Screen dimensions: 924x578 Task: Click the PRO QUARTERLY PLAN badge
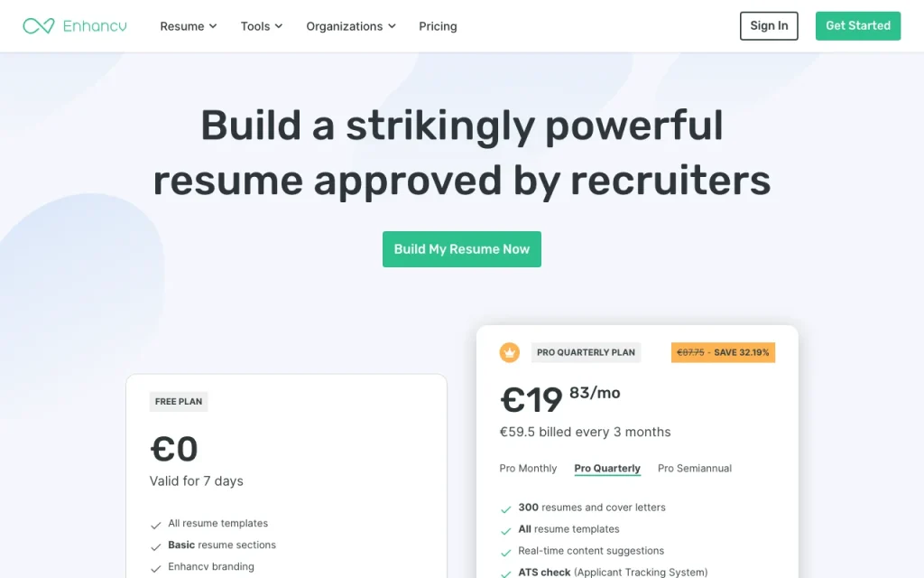tap(586, 353)
